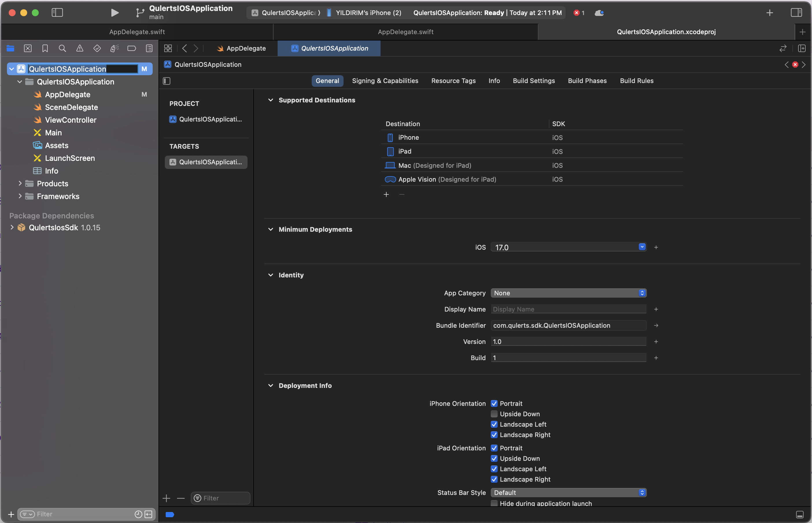Show the error indicator count in toolbar

[x=579, y=13]
